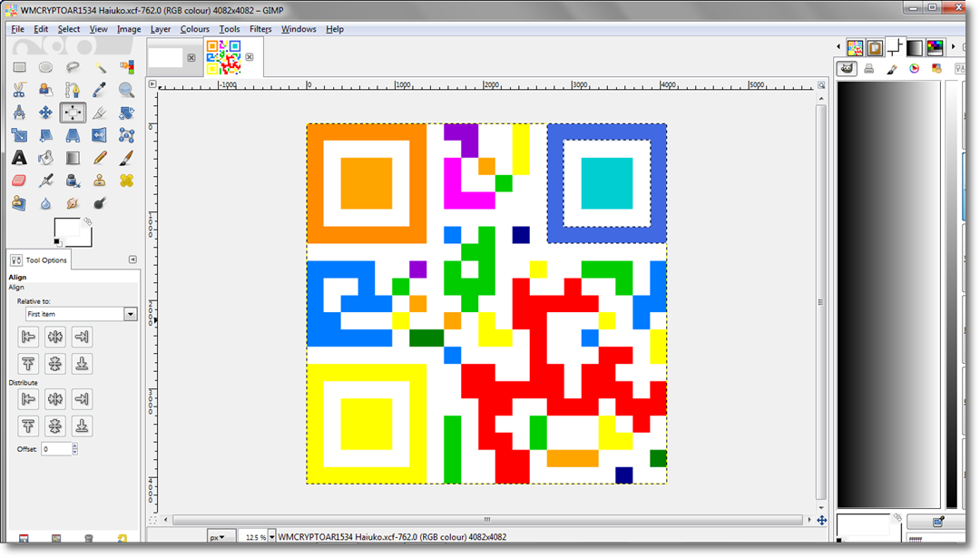Select the Eraser tool
The image size is (980, 558).
pyautogui.click(x=19, y=181)
